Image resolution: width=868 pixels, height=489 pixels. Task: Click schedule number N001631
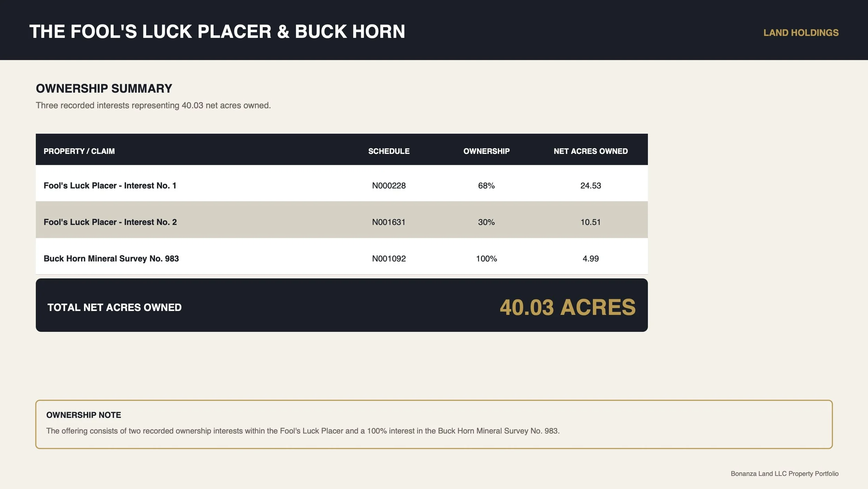tap(389, 222)
